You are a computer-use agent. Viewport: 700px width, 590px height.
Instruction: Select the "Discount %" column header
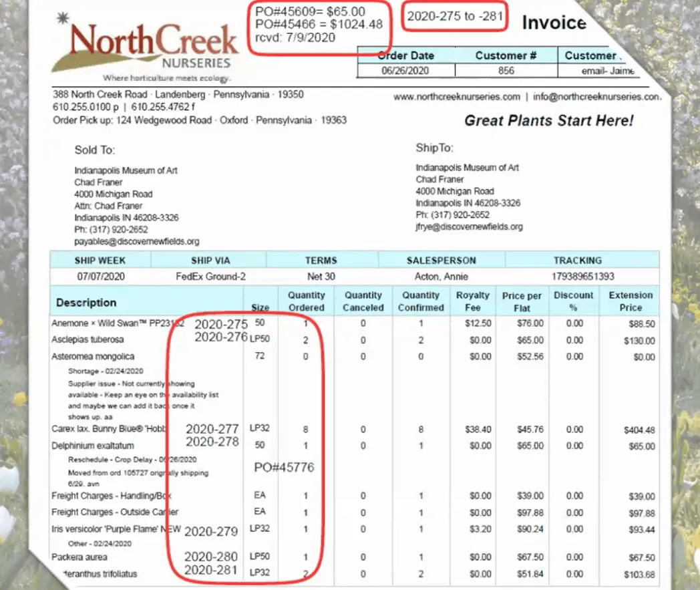(x=574, y=301)
